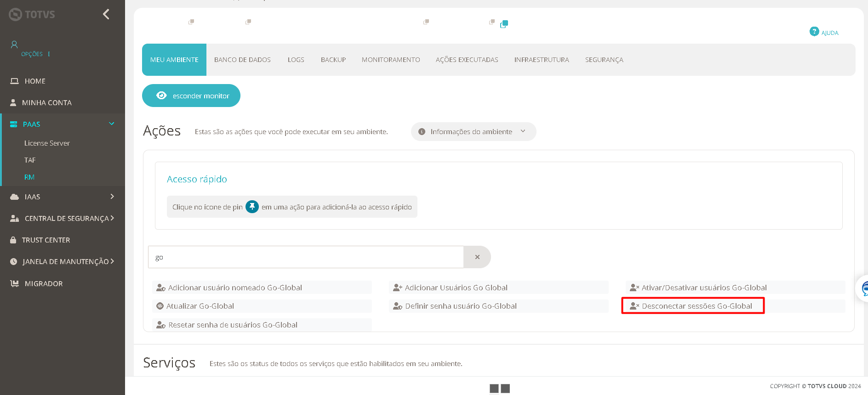
Task: Click the Desconectar sessões user-x icon
Action: tap(634, 306)
